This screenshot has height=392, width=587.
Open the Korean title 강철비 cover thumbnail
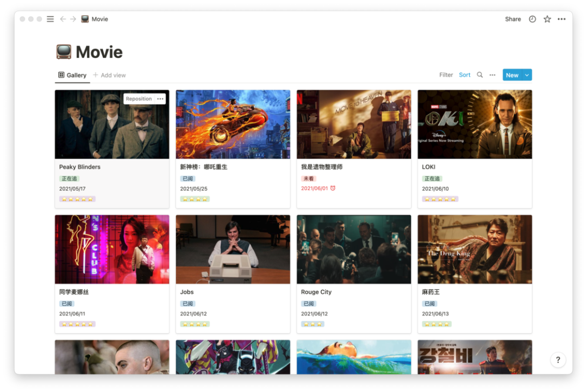click(x=474, y=357)
